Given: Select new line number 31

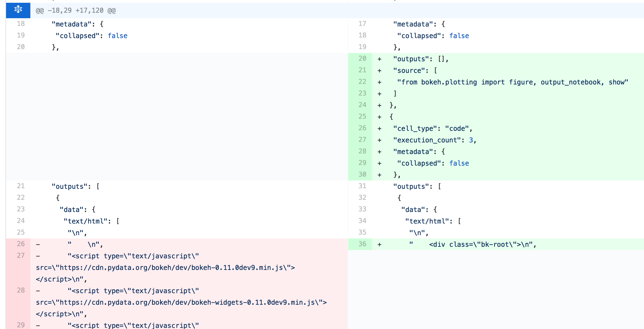Looking at the screenshot, I should [362, 186].
